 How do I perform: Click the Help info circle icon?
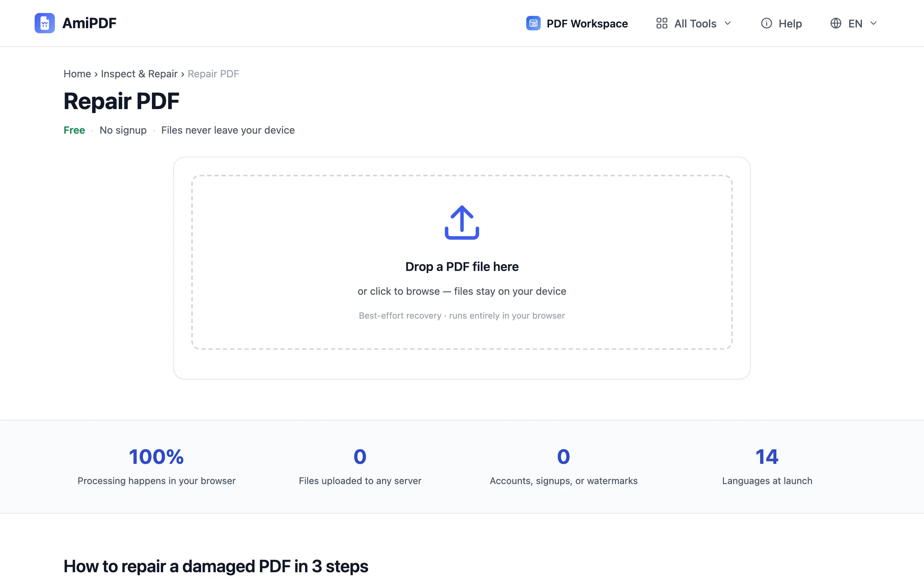click(x=766, y=23)
